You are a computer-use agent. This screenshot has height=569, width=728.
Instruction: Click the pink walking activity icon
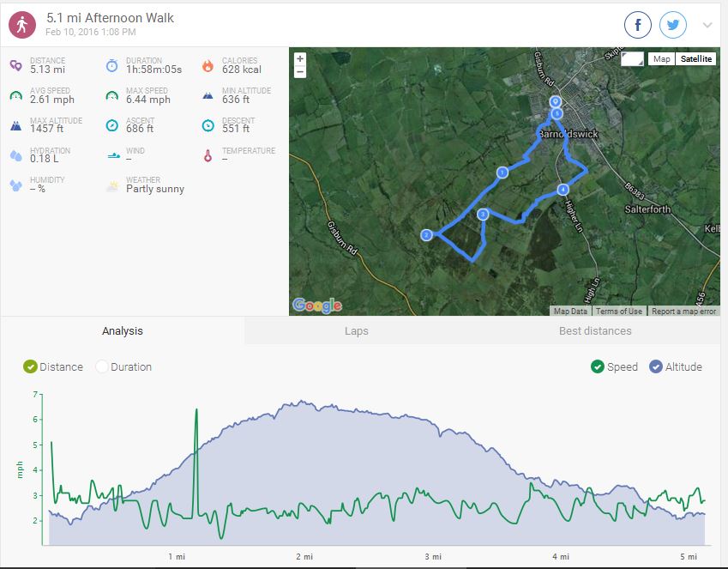[22, 25]
